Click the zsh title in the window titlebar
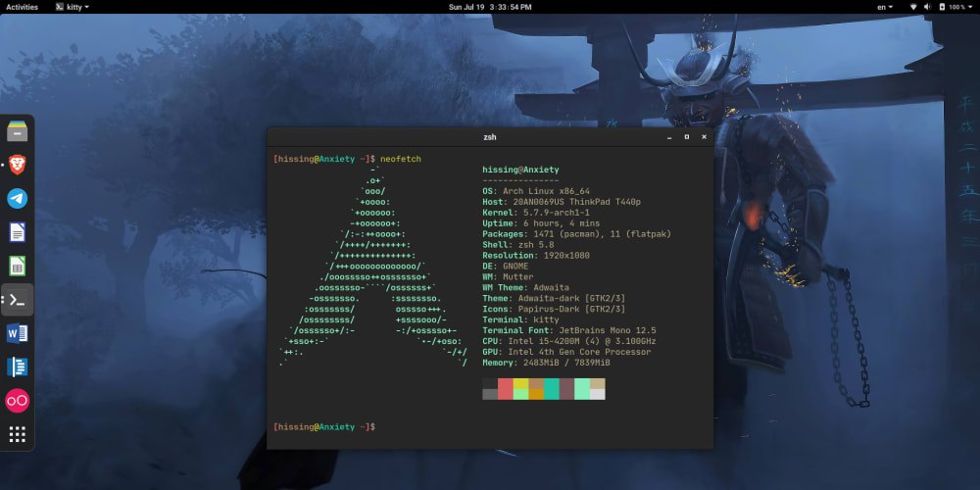 [490, 137]
